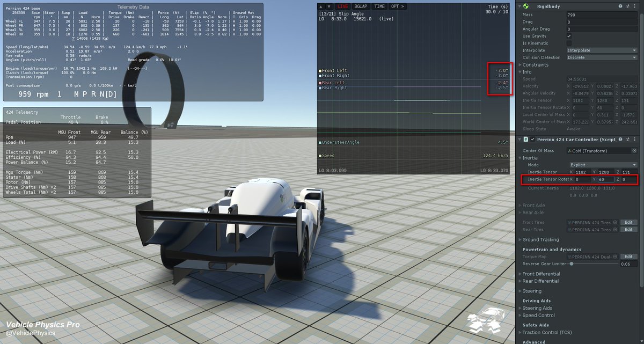
Task: Click UndersteerAngle legend color square
Action: click(320, 142)
